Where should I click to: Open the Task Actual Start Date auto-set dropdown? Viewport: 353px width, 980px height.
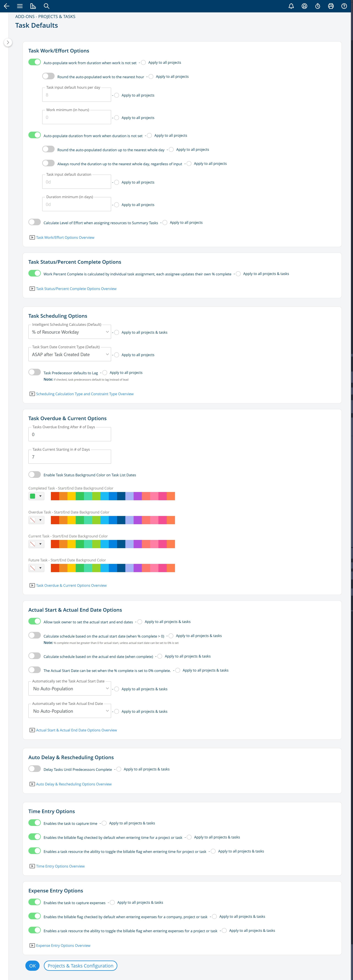(x=70, y=689)
